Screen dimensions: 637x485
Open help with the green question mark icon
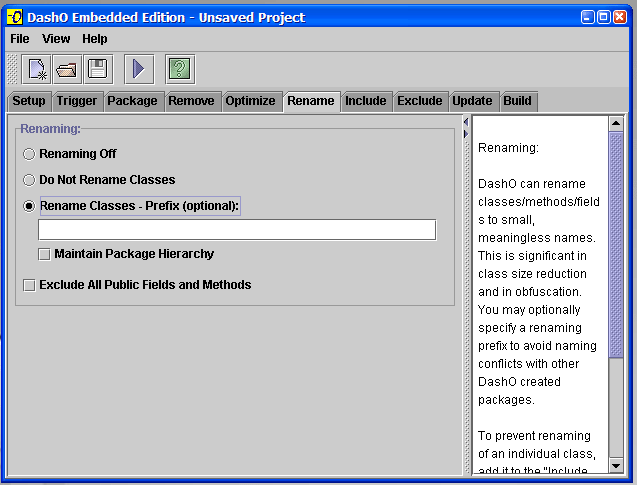click(180, 69)
